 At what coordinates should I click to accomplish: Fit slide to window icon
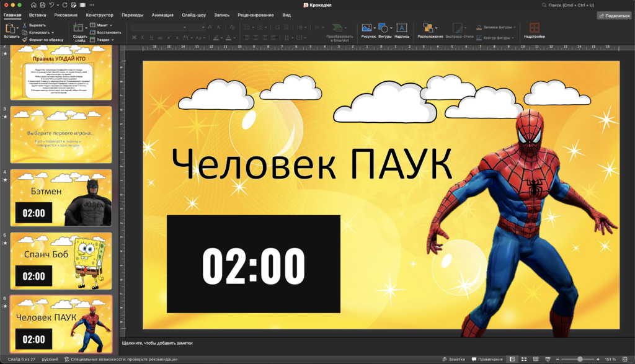[625, 359]
